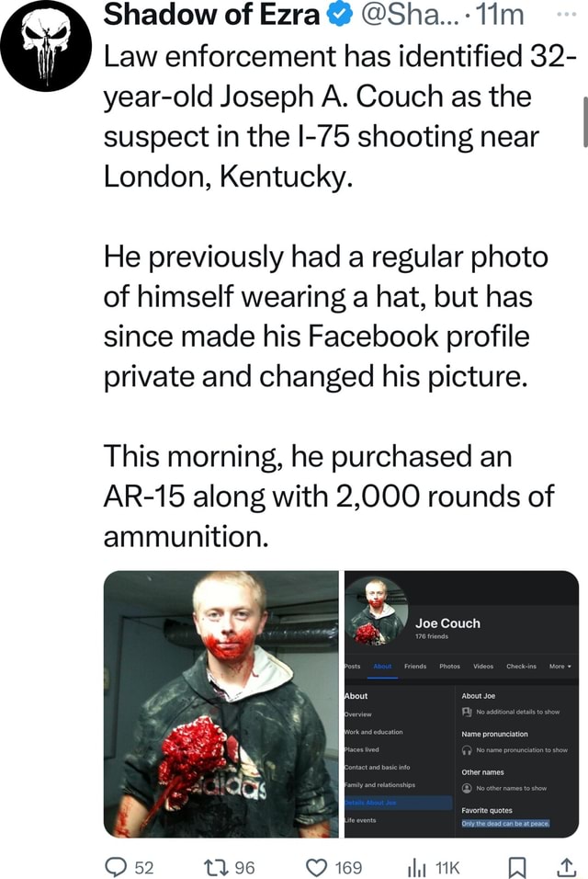Select the Friends tab on the profile

(415, 667)
